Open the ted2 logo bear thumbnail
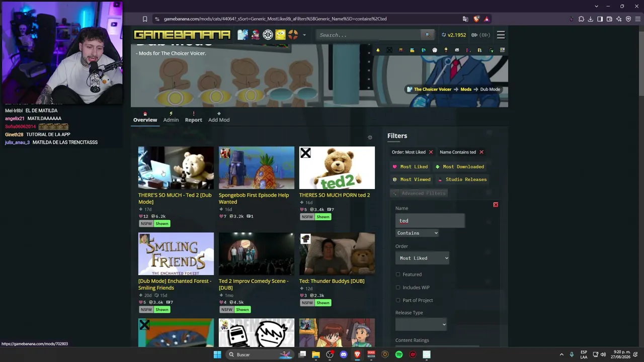The width and height of the screenshot is (644, 362). (337, 168)
